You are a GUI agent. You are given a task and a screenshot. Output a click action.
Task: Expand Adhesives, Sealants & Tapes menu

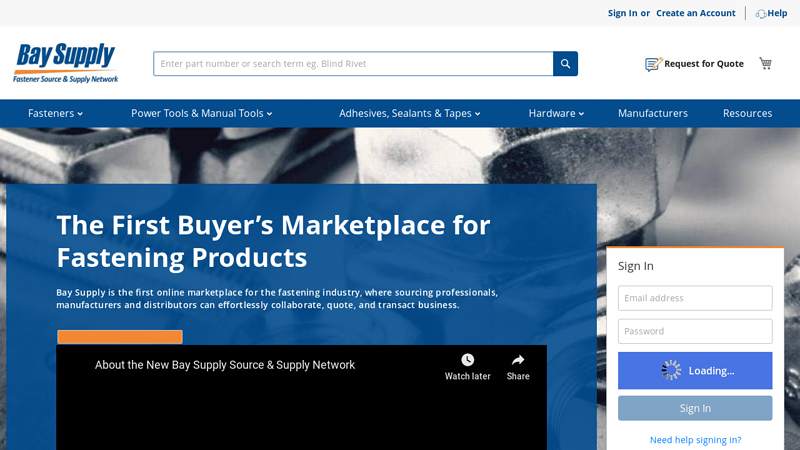tap(410, 113)
